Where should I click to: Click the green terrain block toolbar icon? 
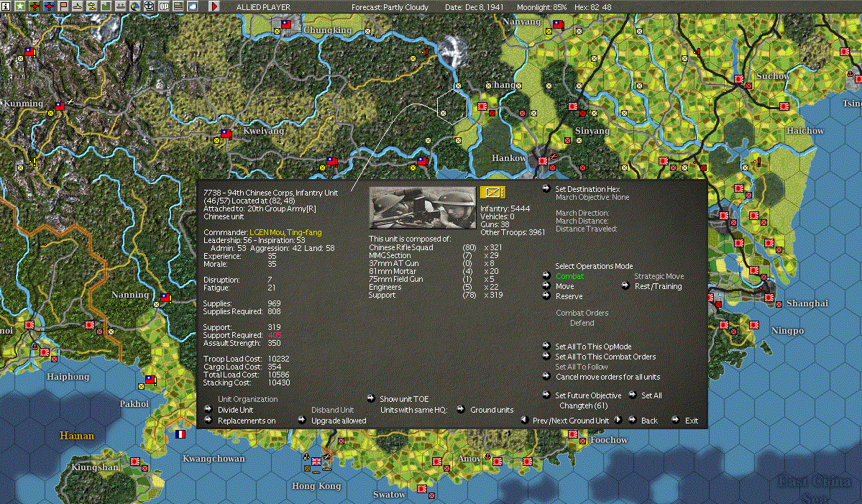[x=106, y=6]
